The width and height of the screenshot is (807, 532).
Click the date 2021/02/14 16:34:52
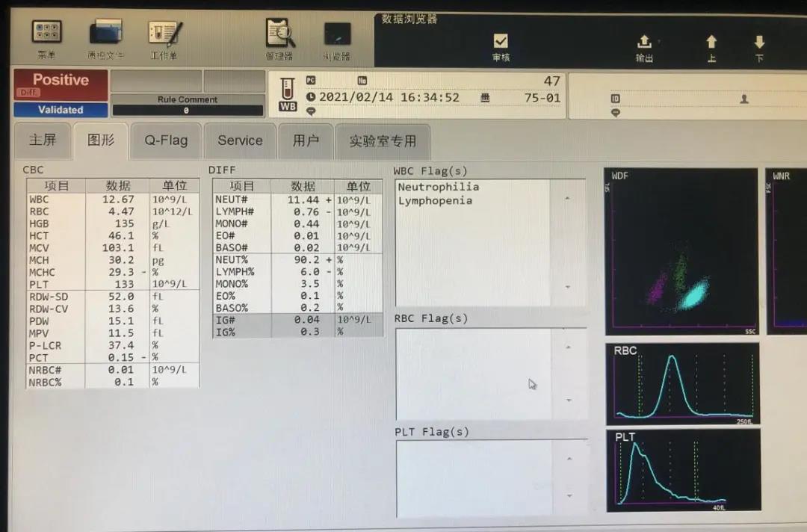tap(389, 97)
